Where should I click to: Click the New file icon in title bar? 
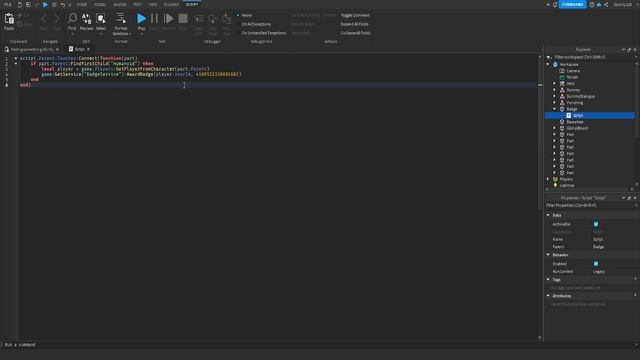[19, 4]
